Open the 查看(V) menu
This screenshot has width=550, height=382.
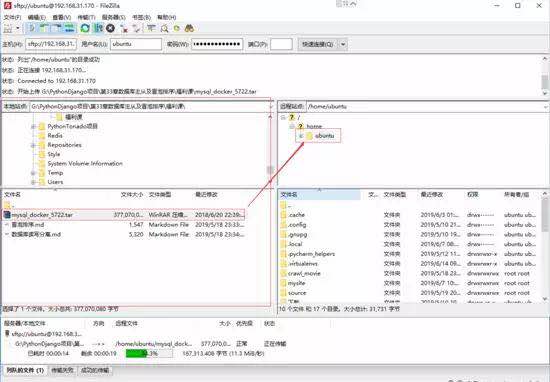[62, 17]
